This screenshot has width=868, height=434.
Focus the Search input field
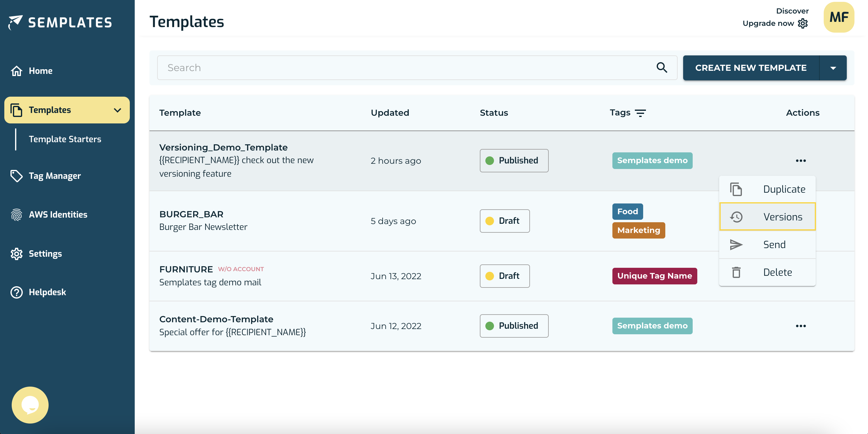404,68
